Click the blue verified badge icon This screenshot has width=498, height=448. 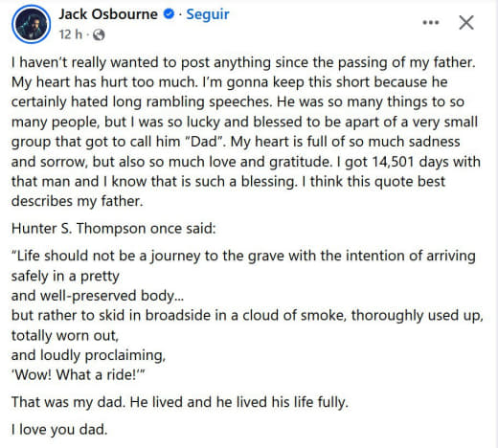click(169, 14)
